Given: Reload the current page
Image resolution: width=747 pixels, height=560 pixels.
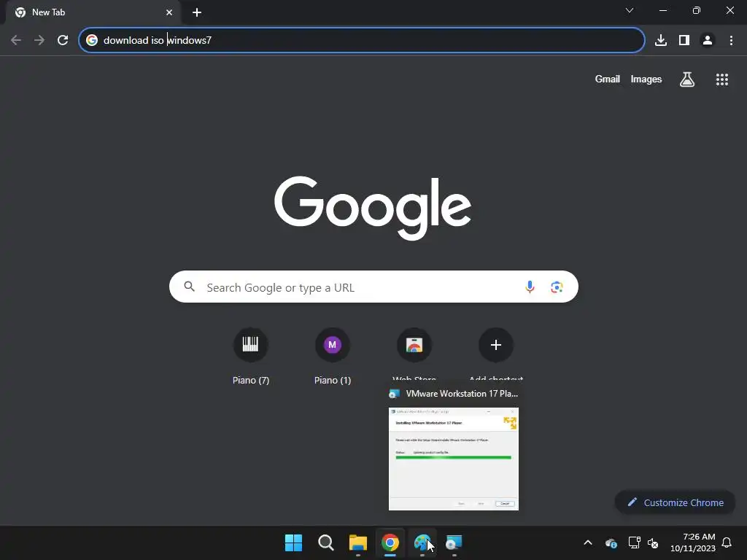Looking at the screenshot, I should coord(63,40).
